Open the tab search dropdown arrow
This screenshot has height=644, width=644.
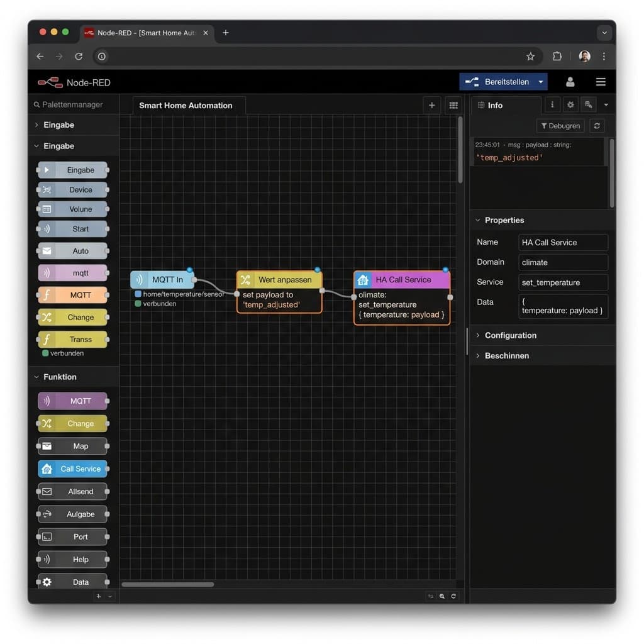click(x=604, y=33)
